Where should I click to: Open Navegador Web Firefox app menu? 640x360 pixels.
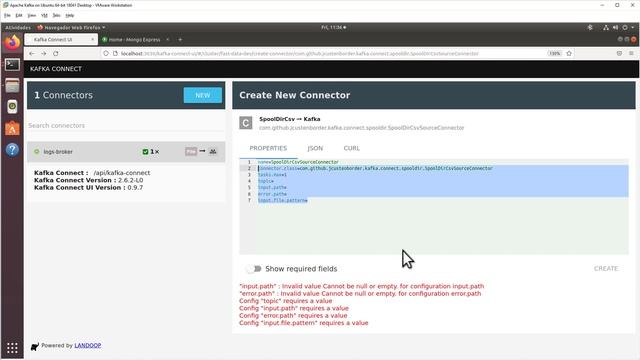71,27
